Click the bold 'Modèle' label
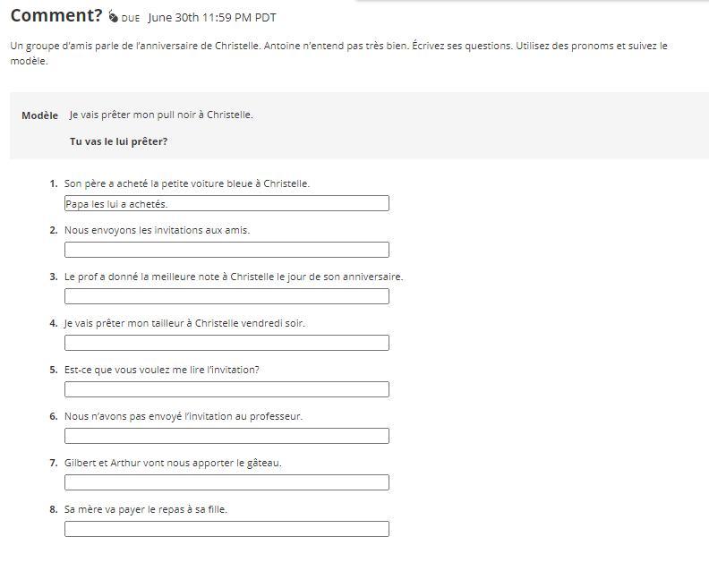 pyautogui.click(x=39, y=115)
